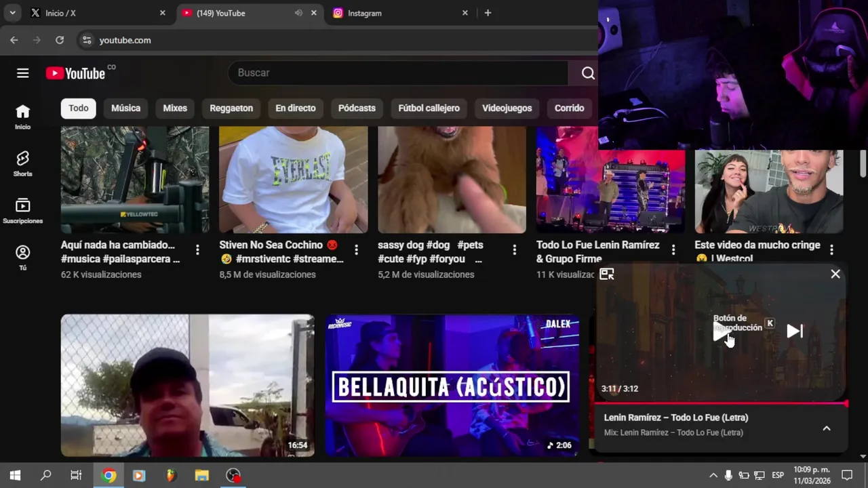
Task: Select the En directo filter chip
Action: coord(296,108)
